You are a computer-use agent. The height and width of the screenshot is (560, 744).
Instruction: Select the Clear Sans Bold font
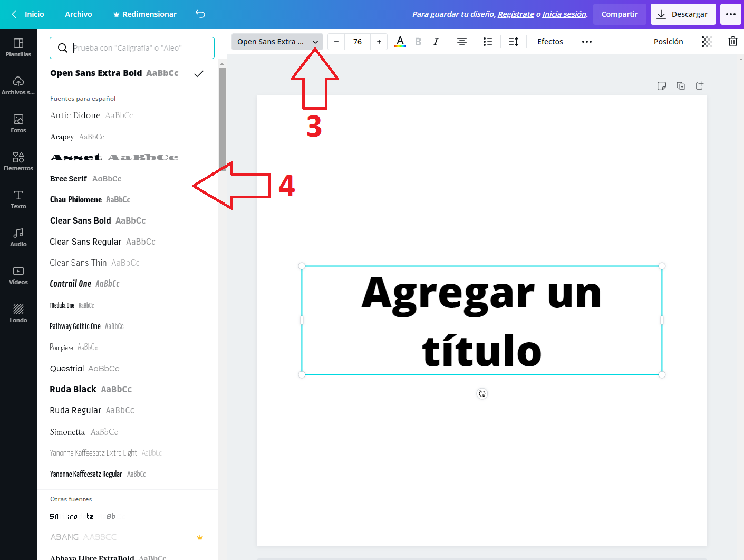point(128,221)
